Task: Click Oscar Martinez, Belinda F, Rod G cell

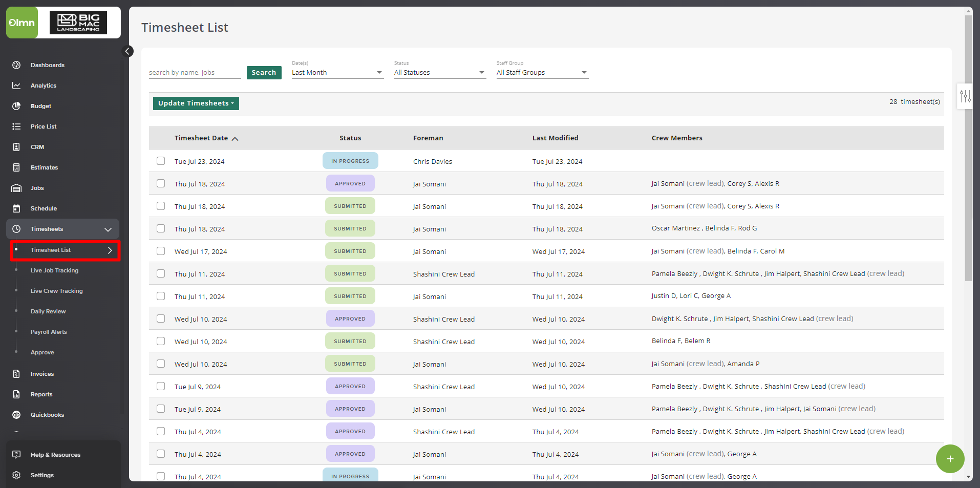Action: tap(704, 228)
